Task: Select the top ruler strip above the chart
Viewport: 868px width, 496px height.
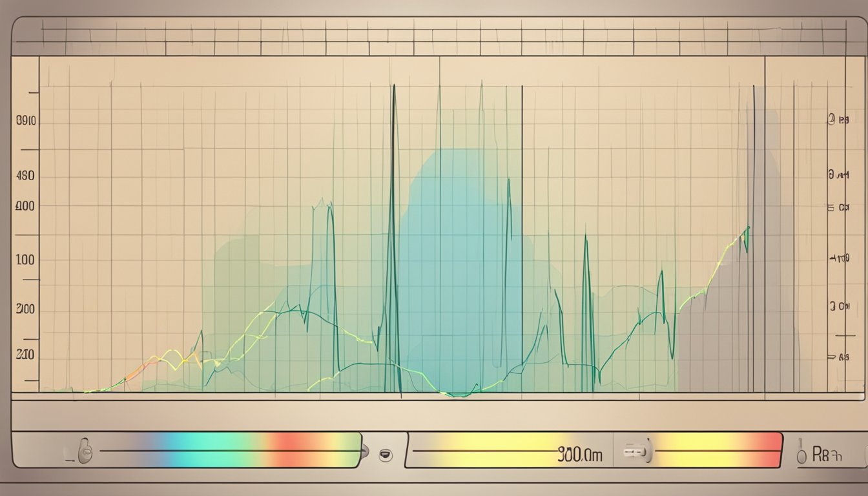Action: (x=433, y=36)
